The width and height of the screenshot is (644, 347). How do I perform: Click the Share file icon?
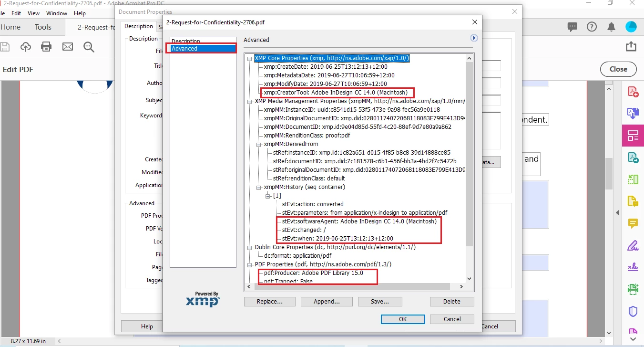(x=631, y=46)
